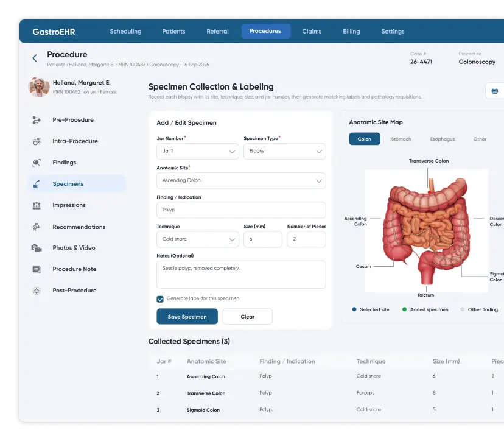504x441 pixels.
Task: Select the Transverse Colon specimen row
Action: 326,393
